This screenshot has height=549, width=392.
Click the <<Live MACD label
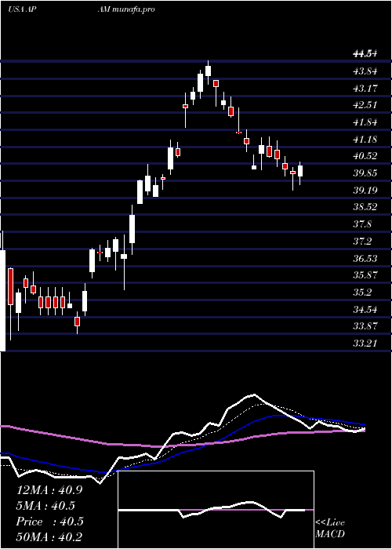point(330,529)
